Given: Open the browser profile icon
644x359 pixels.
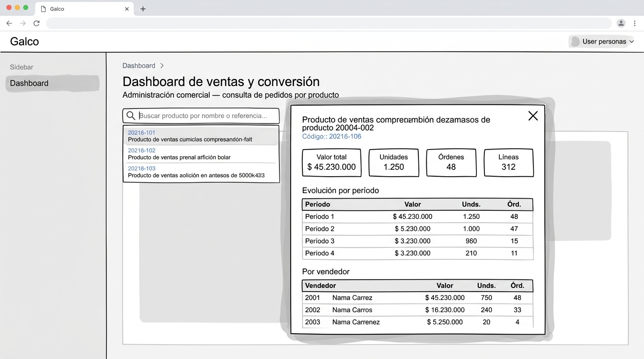Looking at the screenshot, I should pos(621,23).
